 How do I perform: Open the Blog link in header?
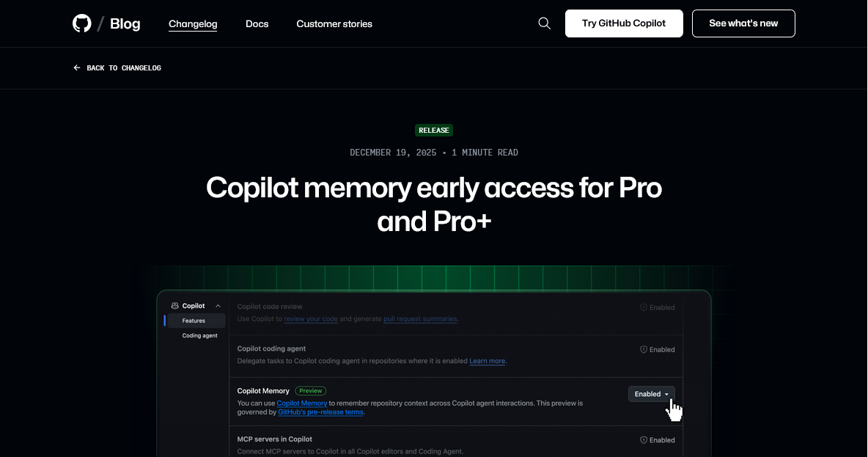click(125, 23)
